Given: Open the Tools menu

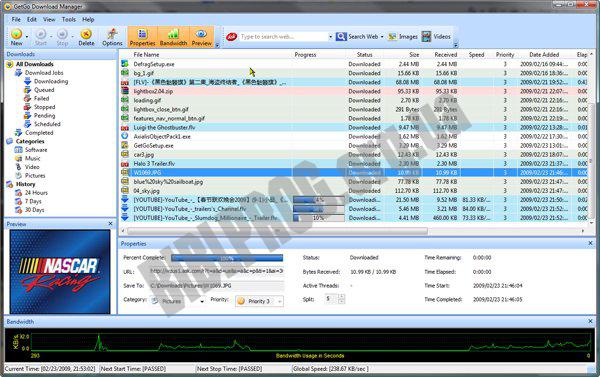Looking at the screenshot, I should pyautogui.click(x=69, y=19).
